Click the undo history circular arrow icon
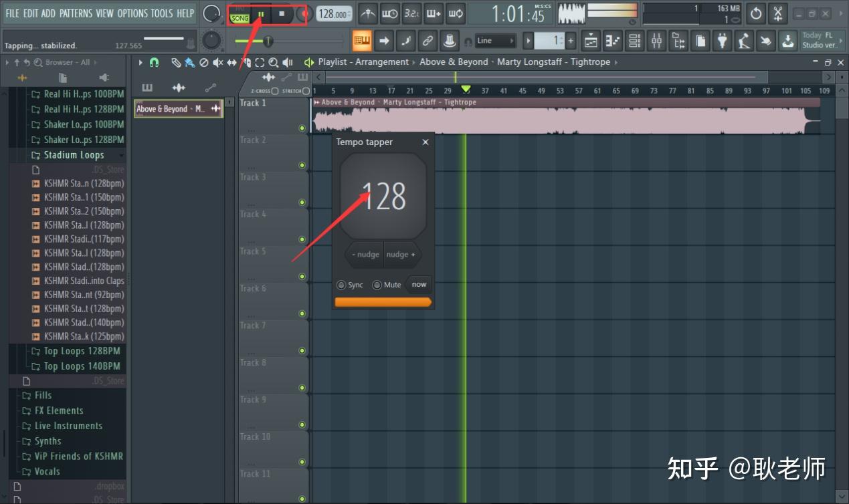The height and width of the screenshot is (504, 849). [x=756, y=13]
